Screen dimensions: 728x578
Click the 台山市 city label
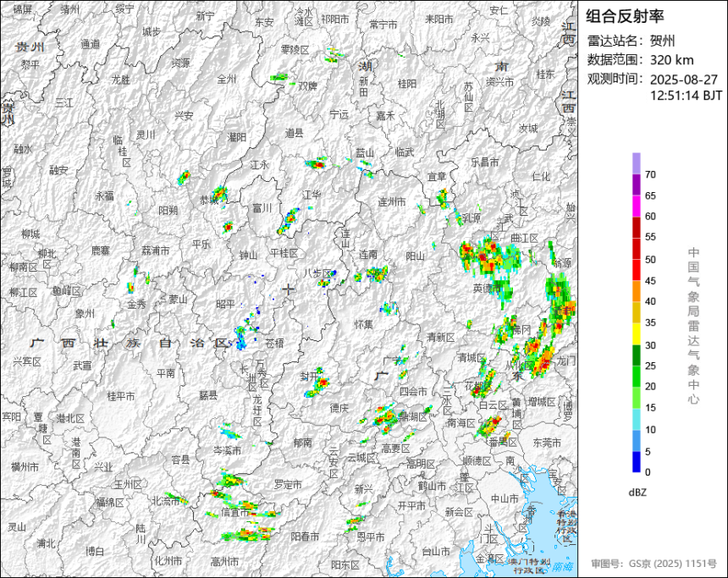click(436, 551)
